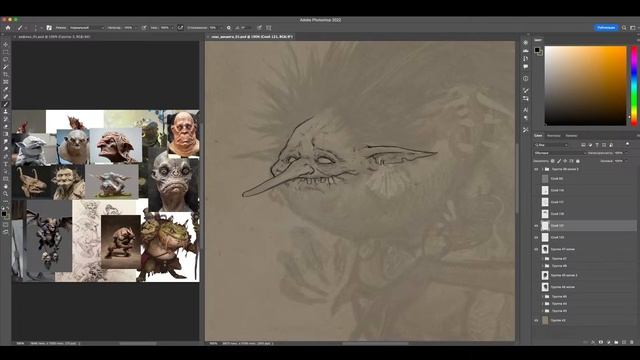
Task: Expand the Группа 46 folder
Action: (x=542, y=266)
